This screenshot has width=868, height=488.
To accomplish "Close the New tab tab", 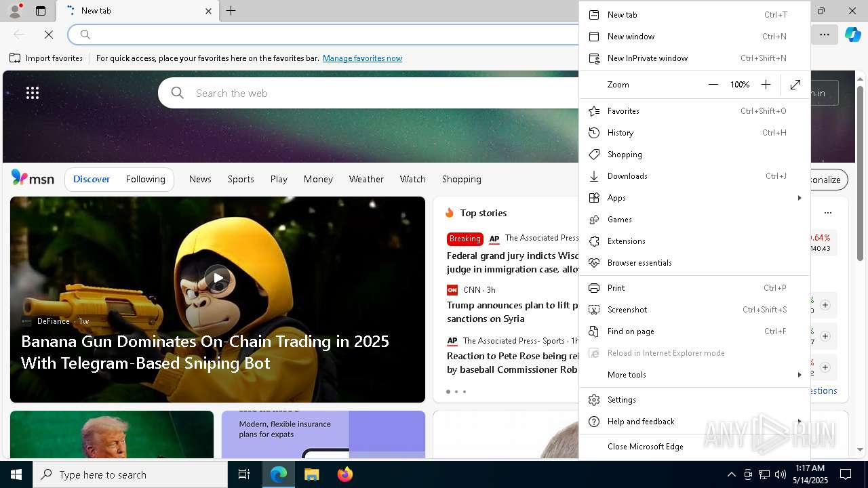I will click(x=208, y=11).
